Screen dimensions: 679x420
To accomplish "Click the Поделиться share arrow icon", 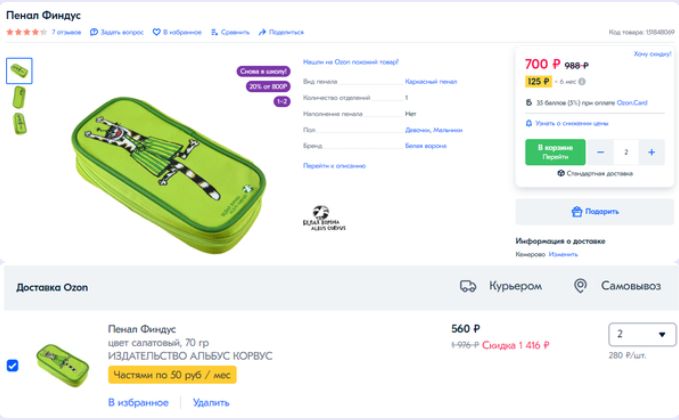I will click(262, 32).
